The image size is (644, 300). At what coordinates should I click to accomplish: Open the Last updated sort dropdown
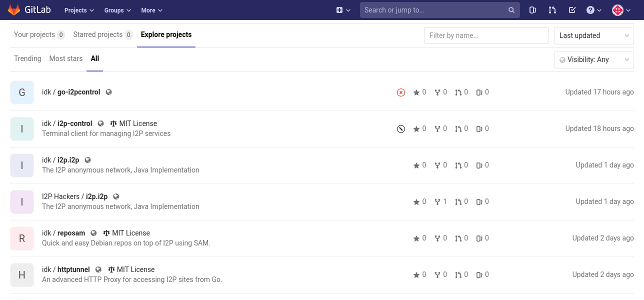(594, 35)
